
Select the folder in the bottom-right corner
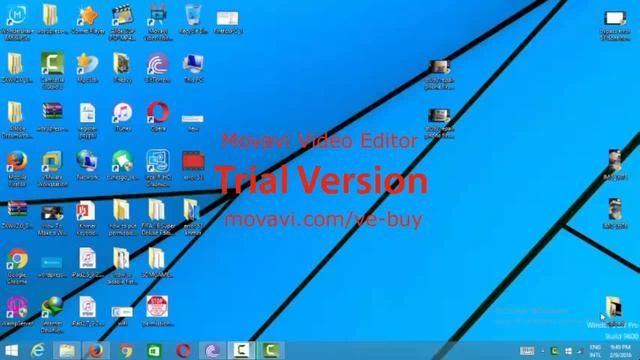click(615, 311)
